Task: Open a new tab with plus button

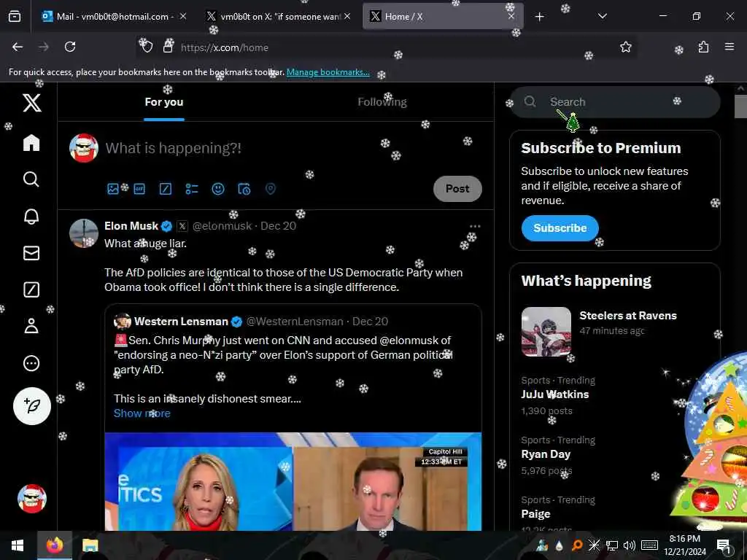Action: (x=539, y=17)
